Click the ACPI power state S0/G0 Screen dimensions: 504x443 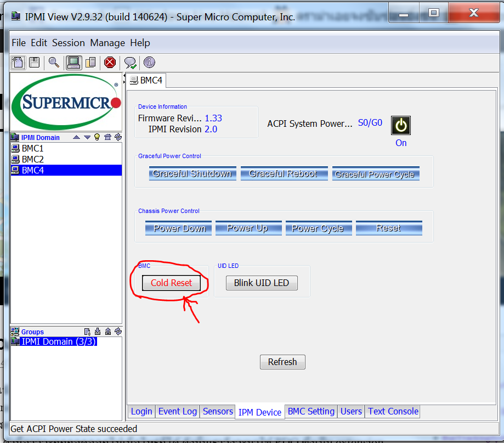pyautogui.click(x=370, y=122)
